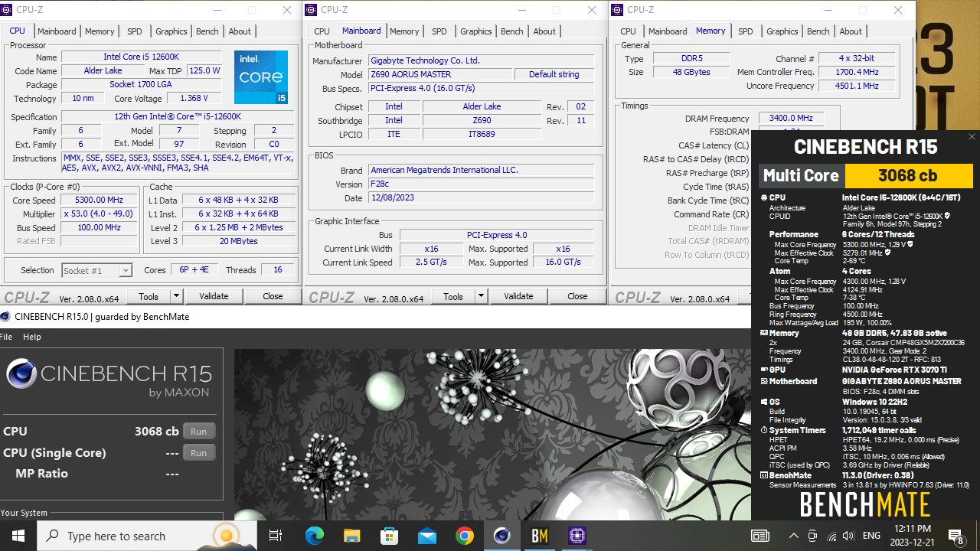
Task: Click the Motherboard section icon in BenchMate panel
Action: click(763, 381)
